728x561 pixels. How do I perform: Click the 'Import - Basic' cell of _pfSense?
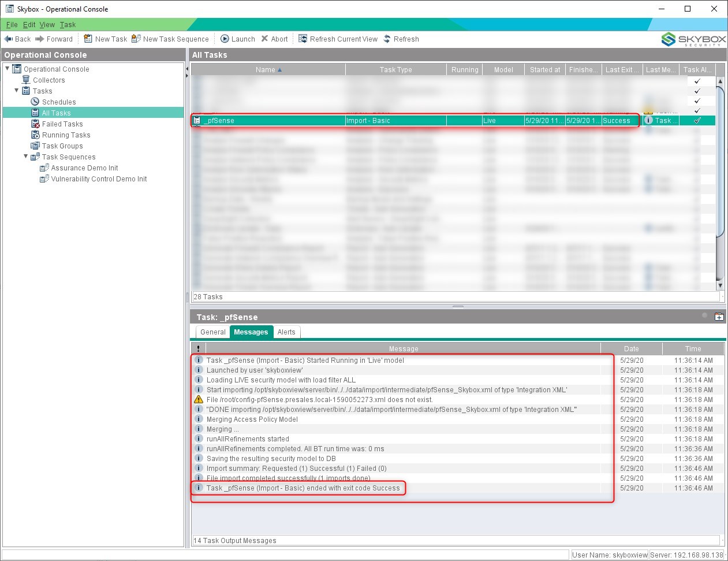[x=396, y=121]
